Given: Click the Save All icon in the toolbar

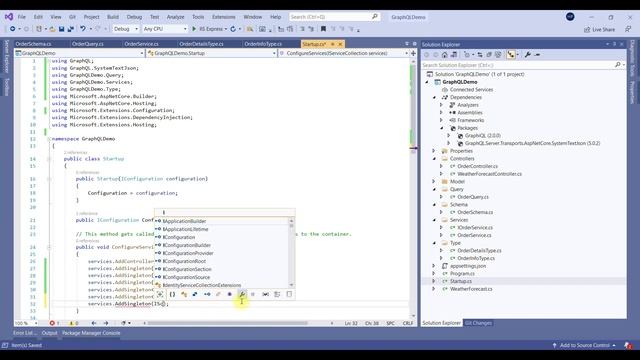Looking at the screenshot, I should tap(71, 29).
